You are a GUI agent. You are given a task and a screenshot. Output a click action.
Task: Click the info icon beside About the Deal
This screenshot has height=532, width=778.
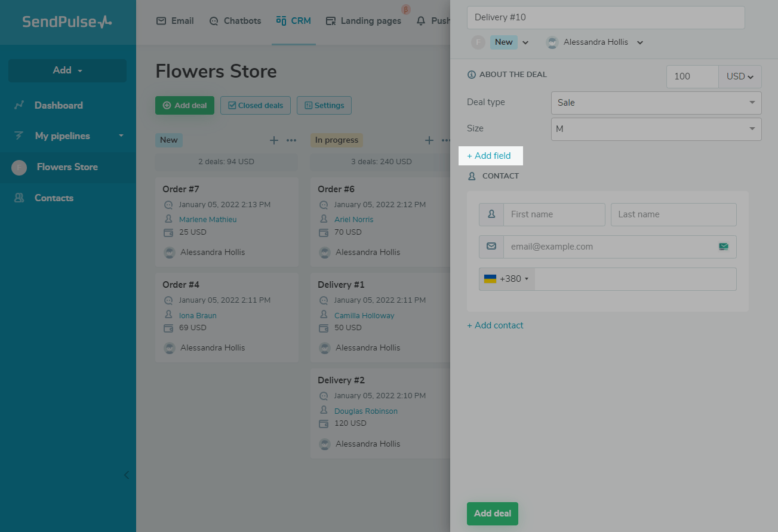click(x=471, y=75)
